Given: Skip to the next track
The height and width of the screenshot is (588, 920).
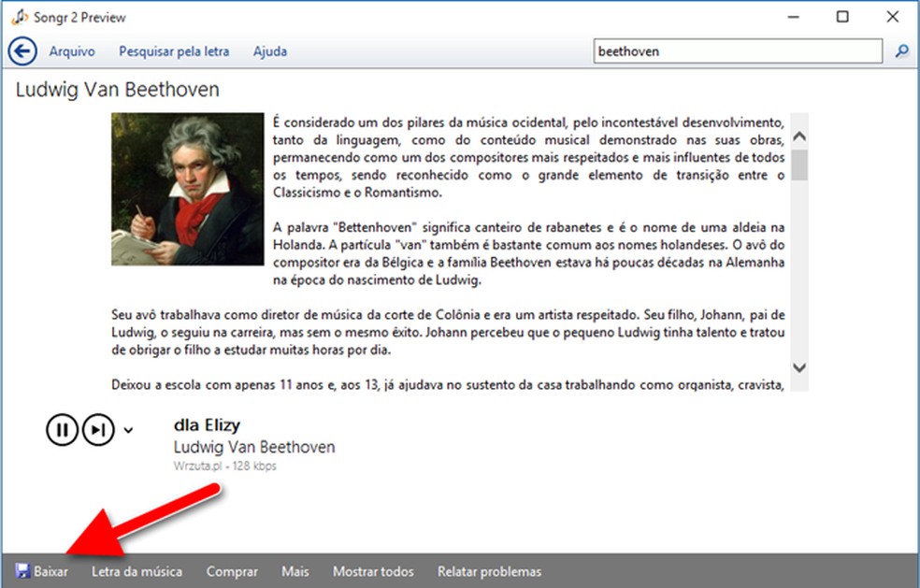Looking at the screenshot, I should pyautogui.click(x=98, y=430).
